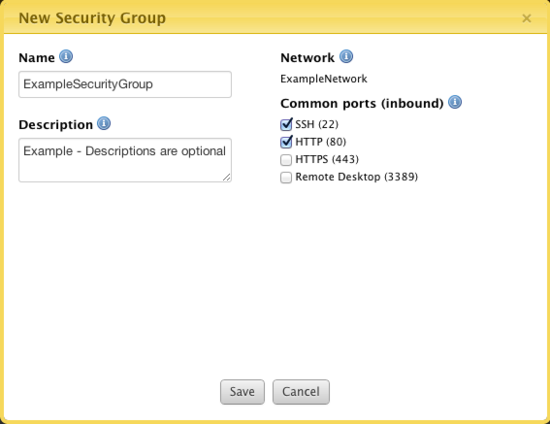The height and width of the screenshot is (424, 550).
Task: Click the Name field label
Action: (x=36, y=58)
